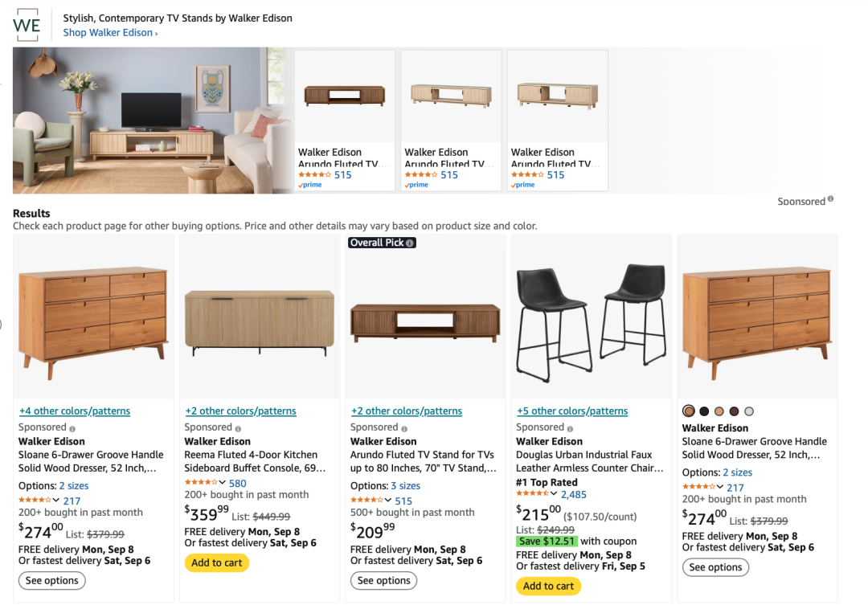The height and width of the screenshot is (605, 868).
Task: Open rating breakdown chevron for Douglas Counter Chairs
Action: coord(555,494)
